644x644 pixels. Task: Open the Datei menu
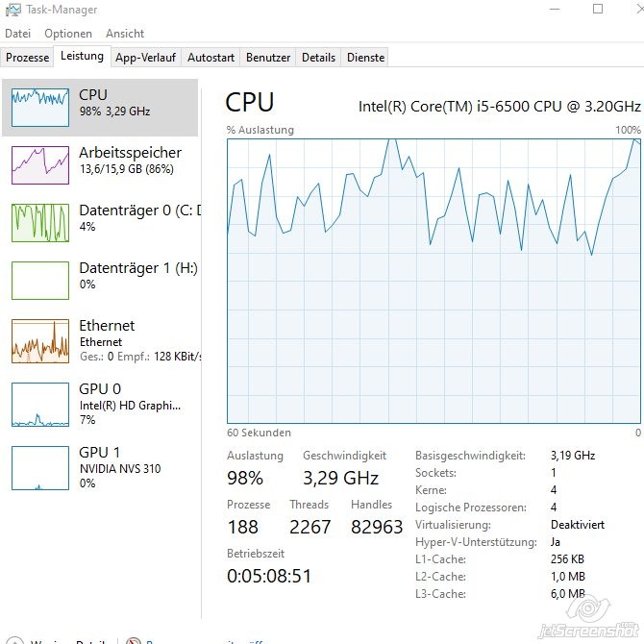tap(18, 34)
